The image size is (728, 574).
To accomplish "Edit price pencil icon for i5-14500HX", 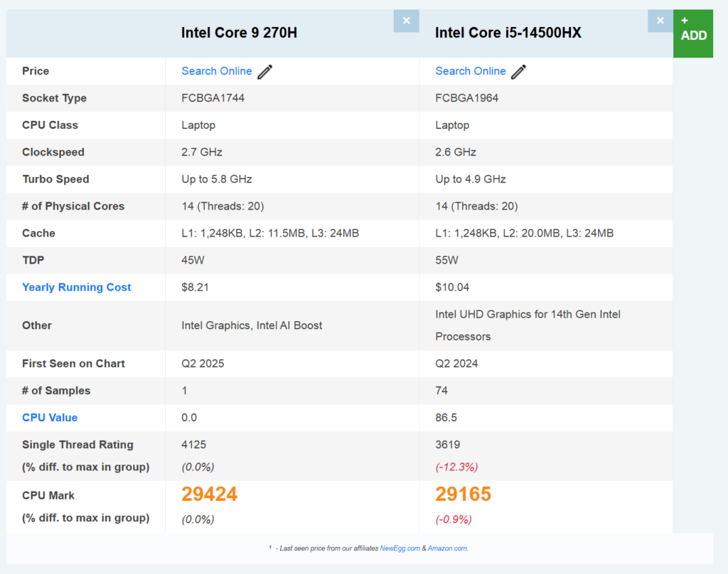I will tap(518, 72).
